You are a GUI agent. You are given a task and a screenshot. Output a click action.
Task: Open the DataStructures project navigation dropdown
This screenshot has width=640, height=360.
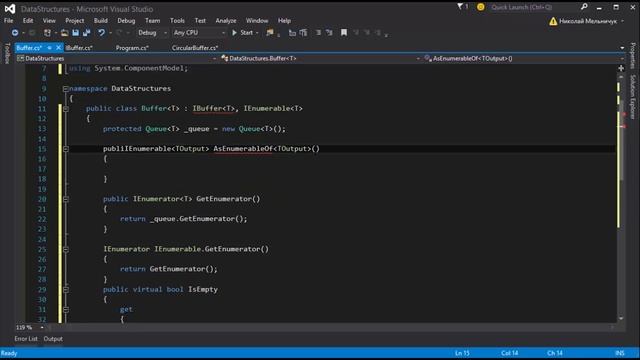[117, 59]
